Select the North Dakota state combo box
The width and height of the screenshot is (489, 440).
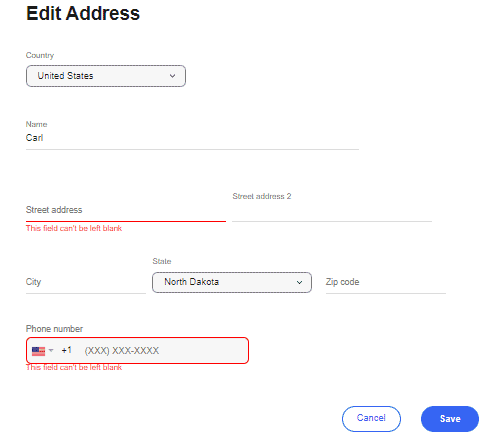click(232, 282)
